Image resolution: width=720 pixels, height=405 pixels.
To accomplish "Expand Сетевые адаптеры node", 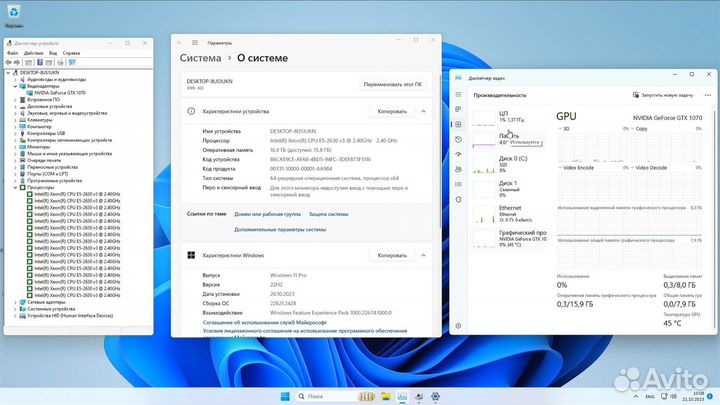I will [15, 302].
